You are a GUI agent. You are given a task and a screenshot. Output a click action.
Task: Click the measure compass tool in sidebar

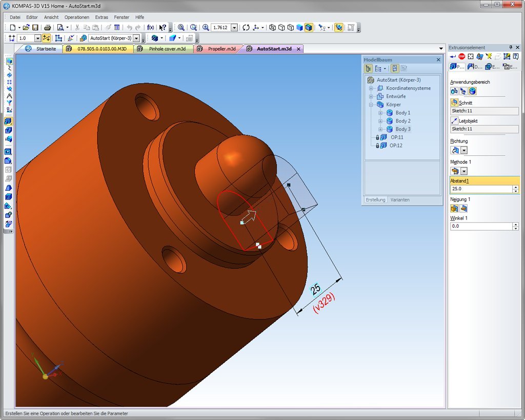[x=9, y=96]
